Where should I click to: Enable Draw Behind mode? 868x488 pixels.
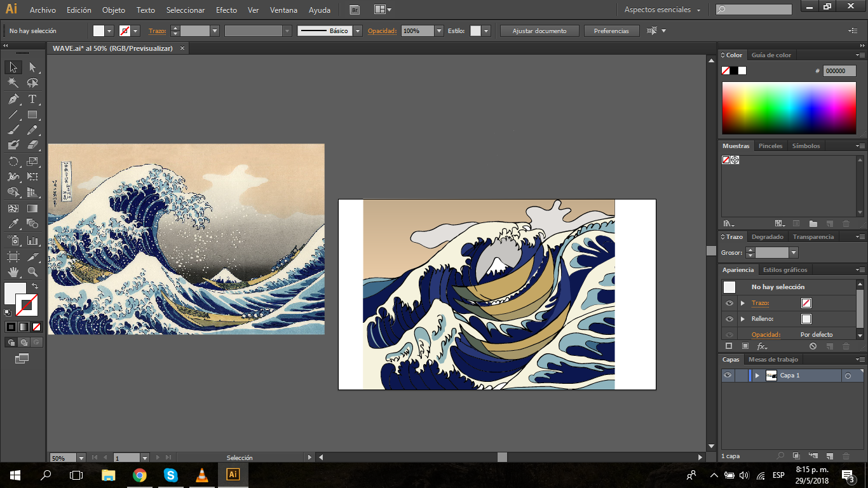24,342
